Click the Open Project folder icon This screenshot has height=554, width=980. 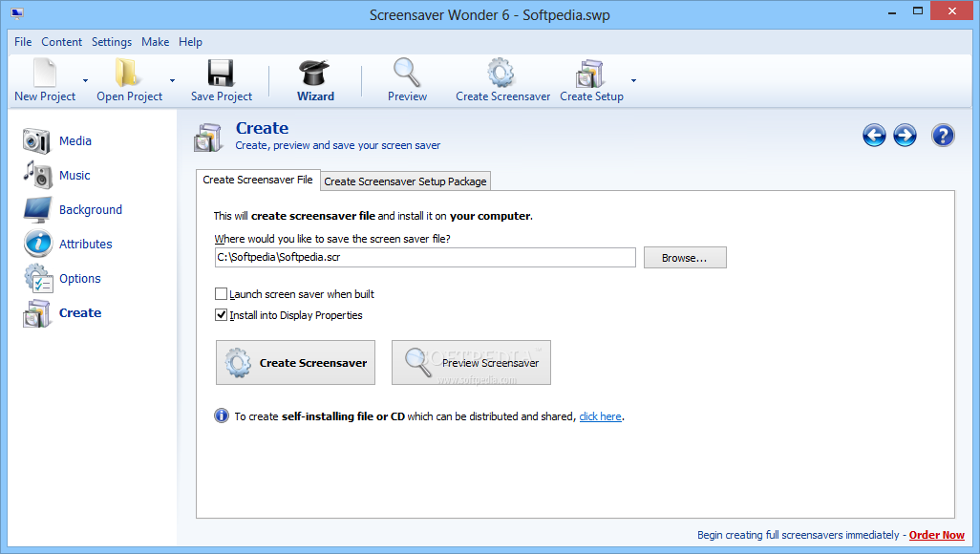coord(127,73)
